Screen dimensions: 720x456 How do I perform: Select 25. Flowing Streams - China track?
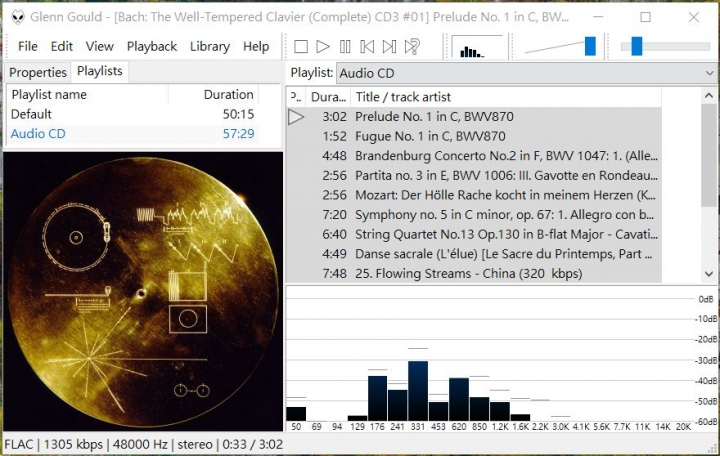tap(474, 274)
